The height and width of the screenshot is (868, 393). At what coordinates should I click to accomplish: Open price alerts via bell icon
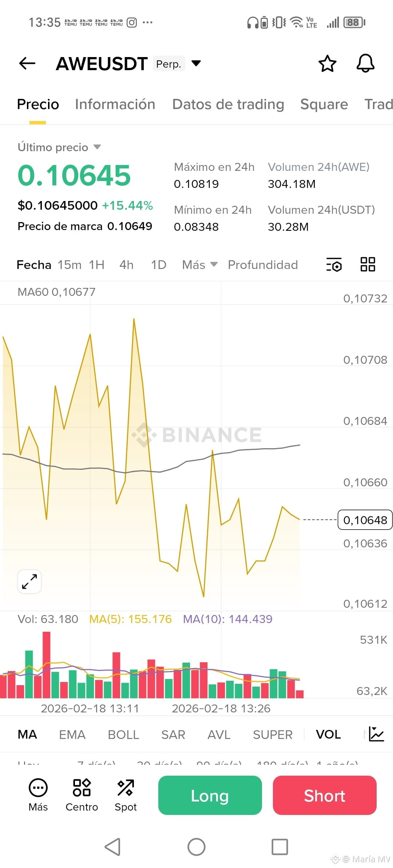365,64
